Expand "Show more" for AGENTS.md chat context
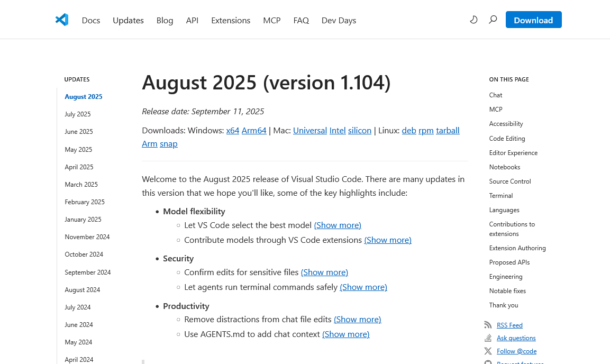The image size is (610, 364). tap(345, 334)
